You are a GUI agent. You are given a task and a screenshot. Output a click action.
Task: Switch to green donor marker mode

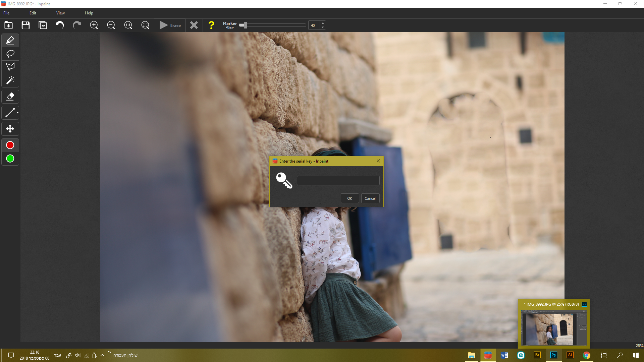10,159
